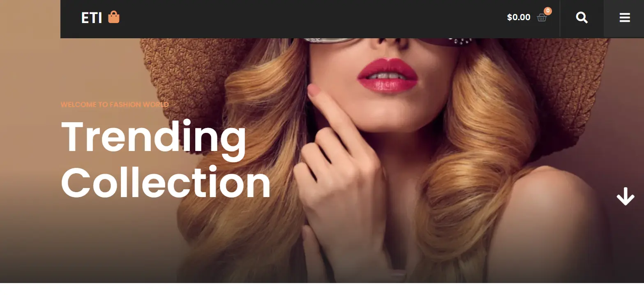This screenshot has height=295, width=644.
Task: Click the Welcome to Fashion World tagline
Action: coord(115,105)
